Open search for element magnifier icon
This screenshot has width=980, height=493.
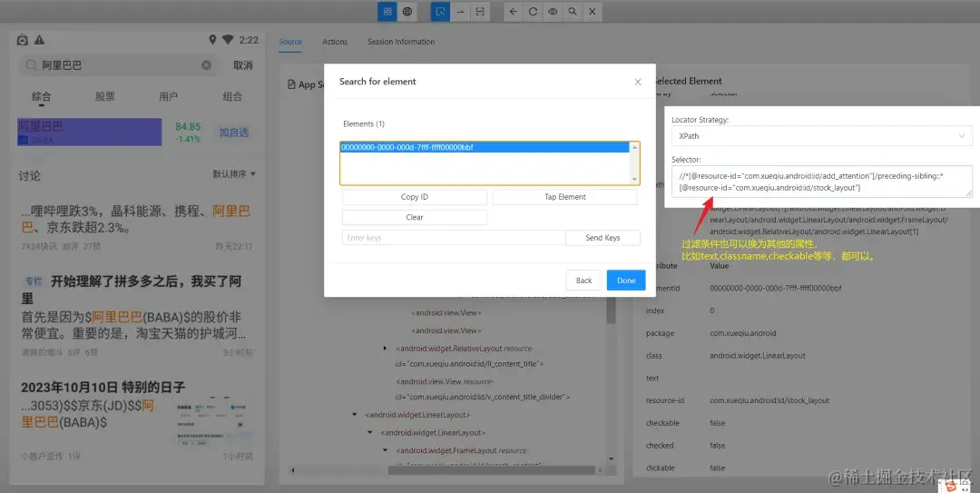pyautogui.click(x=573, y=11)
